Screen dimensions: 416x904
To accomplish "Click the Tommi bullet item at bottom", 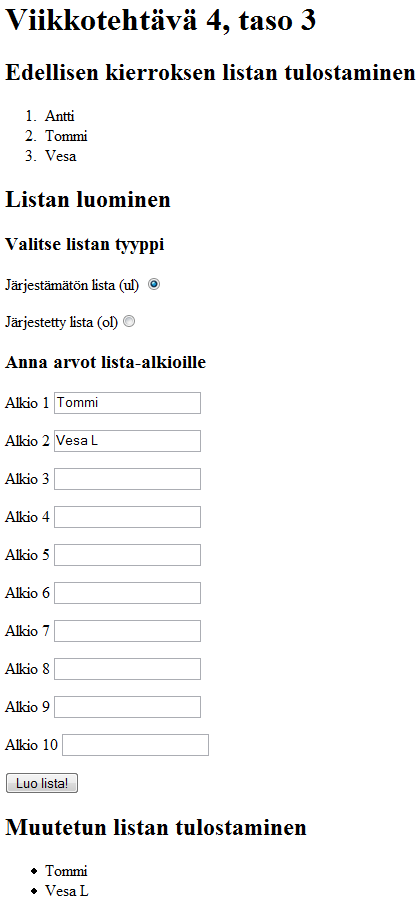I will point(66,871).
